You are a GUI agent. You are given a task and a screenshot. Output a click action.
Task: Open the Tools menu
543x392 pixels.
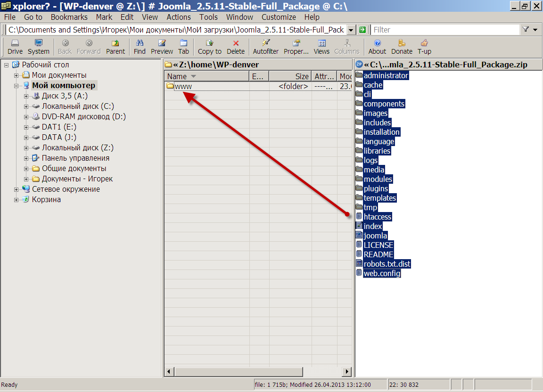point(208,17)
